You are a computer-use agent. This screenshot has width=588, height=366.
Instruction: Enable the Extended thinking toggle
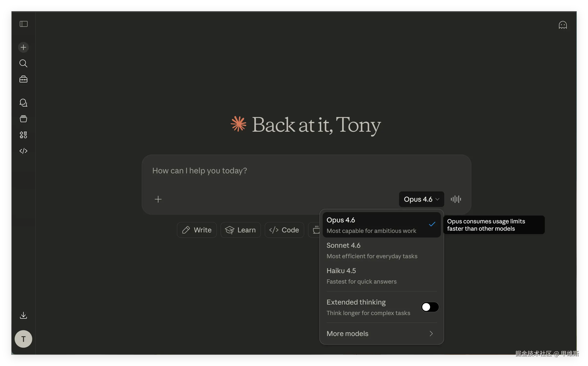(x=430, y=307)
